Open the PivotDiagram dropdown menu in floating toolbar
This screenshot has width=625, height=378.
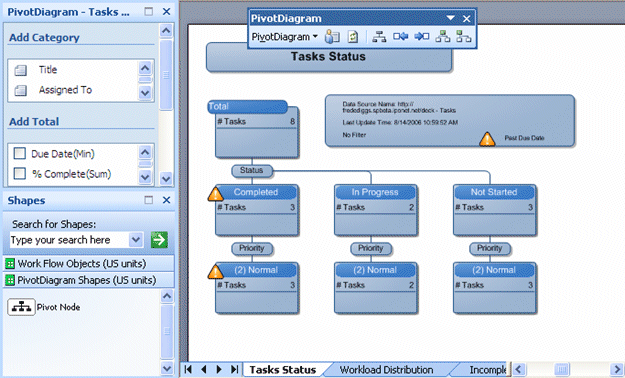coord(285,37)
